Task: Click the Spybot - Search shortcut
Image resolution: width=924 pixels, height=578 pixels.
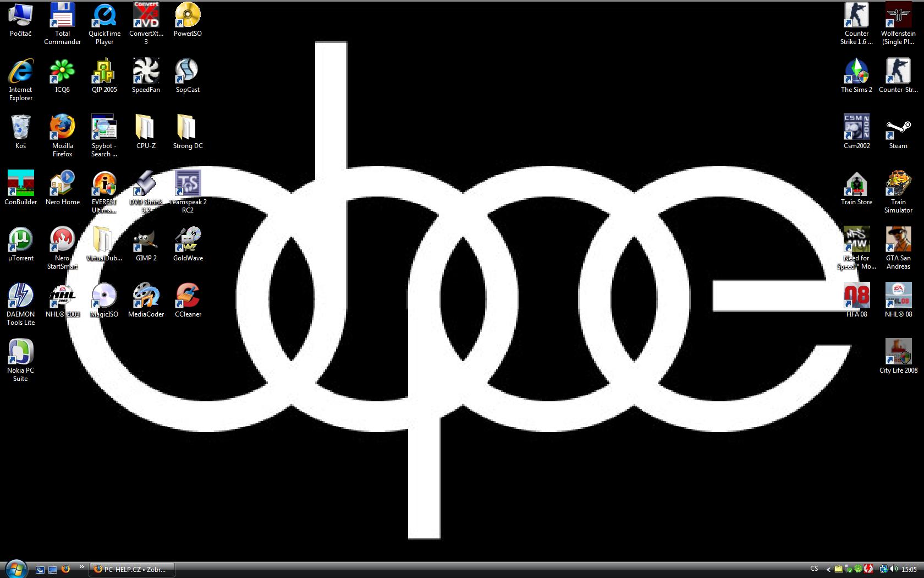Action: pos(105,137)
